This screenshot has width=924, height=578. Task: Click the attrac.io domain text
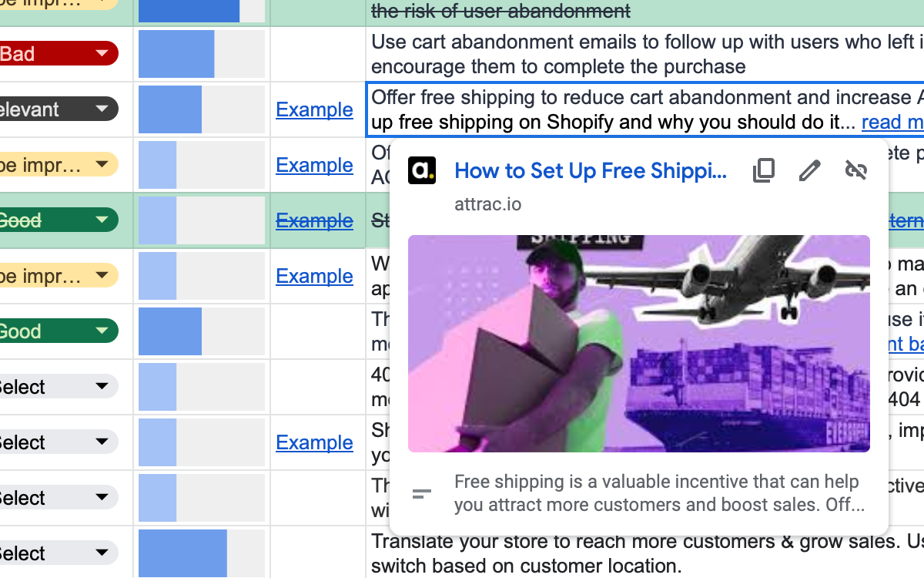pyautogui.click(x=487, y=204)
